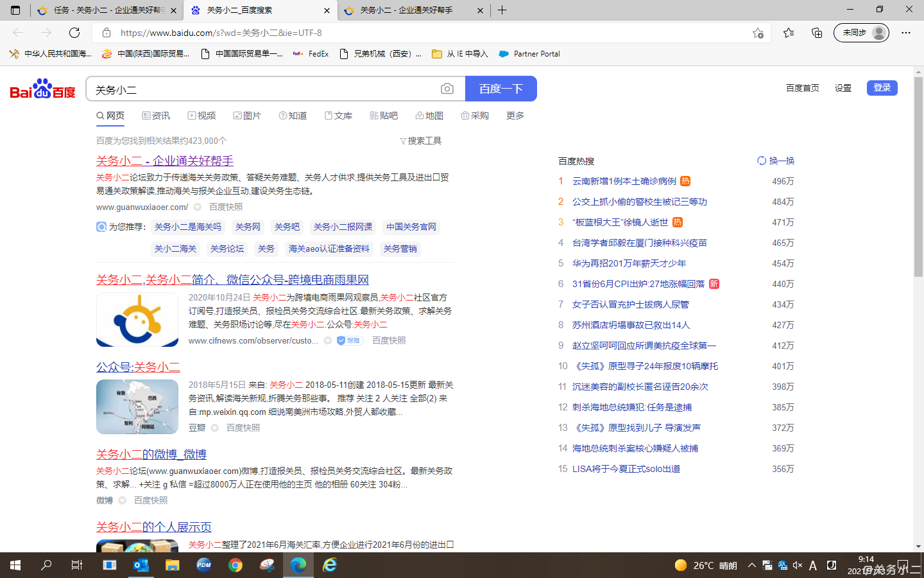Open browser Settings and more menu
The image size is (924, 578).
[906, 33]
